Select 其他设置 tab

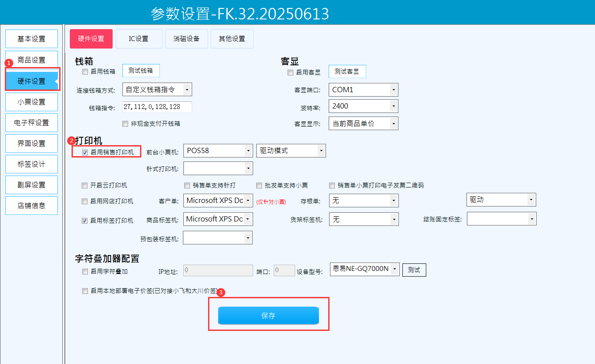[232, 39]
